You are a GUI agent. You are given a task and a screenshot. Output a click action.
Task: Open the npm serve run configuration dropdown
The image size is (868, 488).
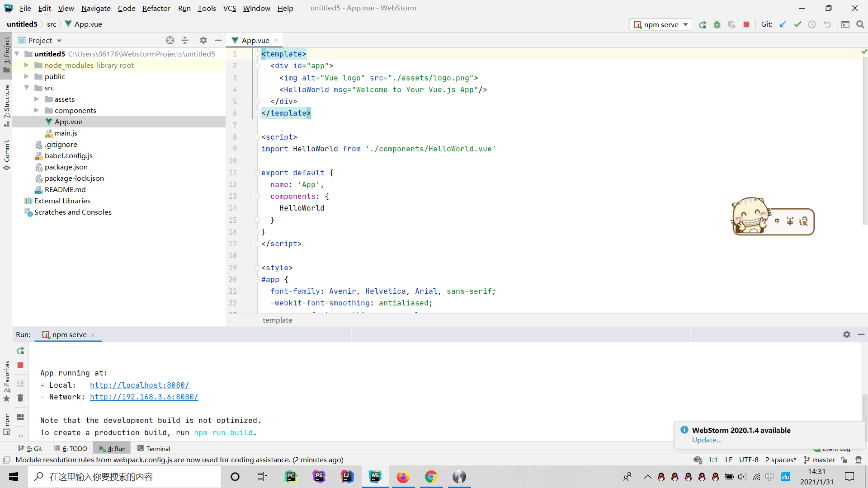point(660,25)
